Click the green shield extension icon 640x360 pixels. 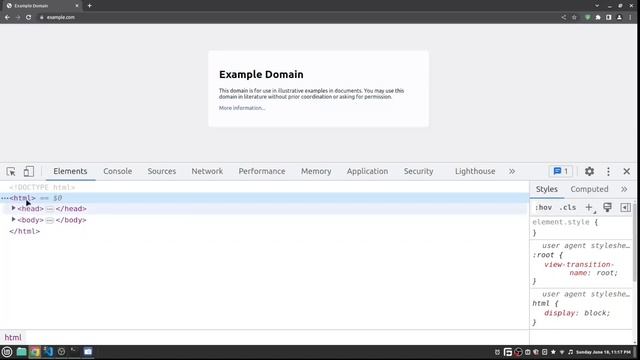click(x=588, y=17)
